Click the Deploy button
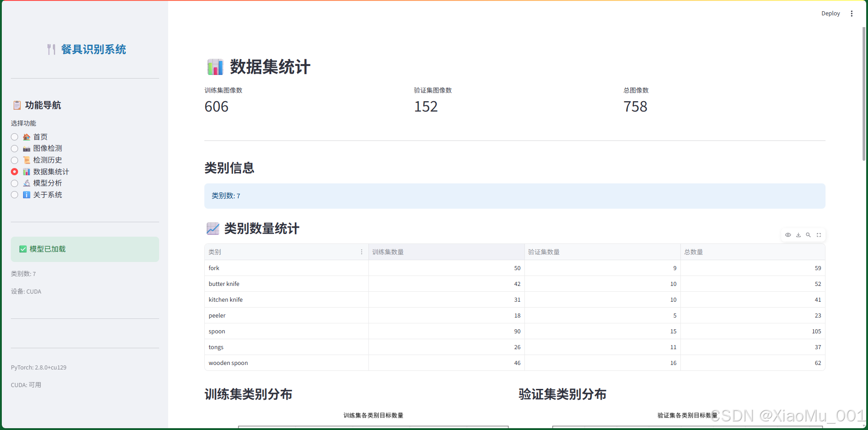Screen dimensions: 868x430 [830, 14]
